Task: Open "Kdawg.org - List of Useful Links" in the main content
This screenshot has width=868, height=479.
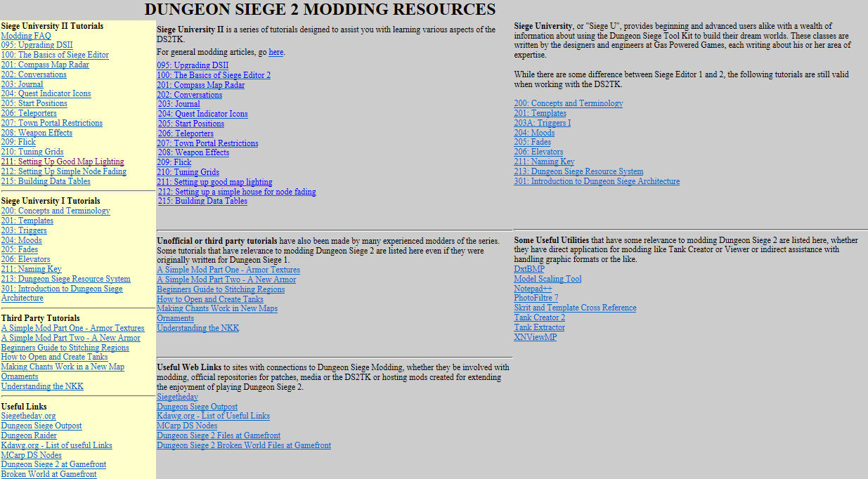Action: pos(213,416)
